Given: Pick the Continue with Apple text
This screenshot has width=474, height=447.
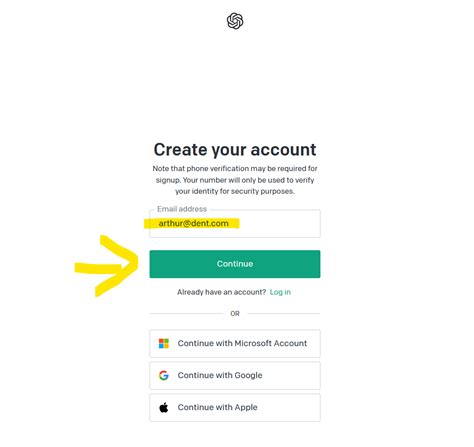Looking at the screenshot, I should 218,407.
